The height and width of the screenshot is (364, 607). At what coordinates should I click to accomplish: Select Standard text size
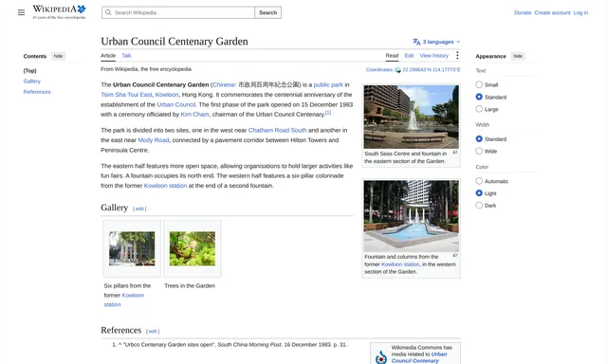click(479, 97)
